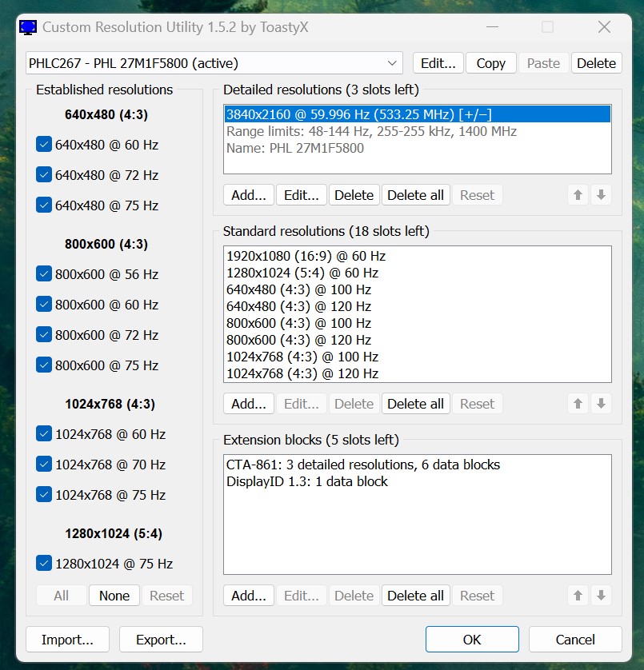This screenshot has width=644, height=670.
Task: Click move down arrow in Detailed resolutions
Action: click(602, 195)
